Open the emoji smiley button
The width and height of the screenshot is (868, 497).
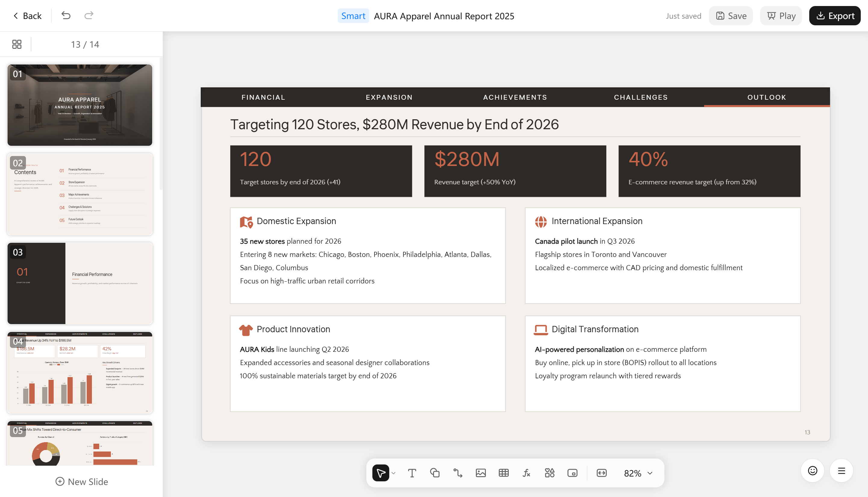coord(812,471)
